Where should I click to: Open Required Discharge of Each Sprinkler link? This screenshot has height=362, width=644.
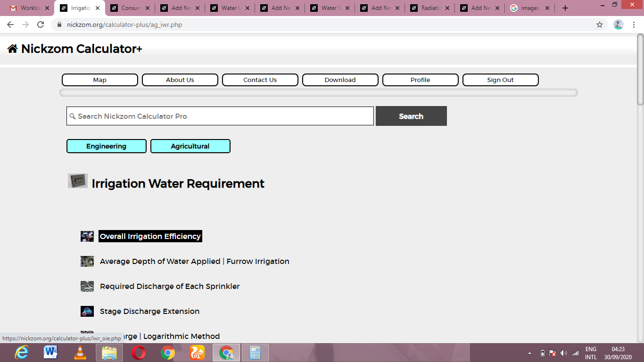[x=170, y=287]
